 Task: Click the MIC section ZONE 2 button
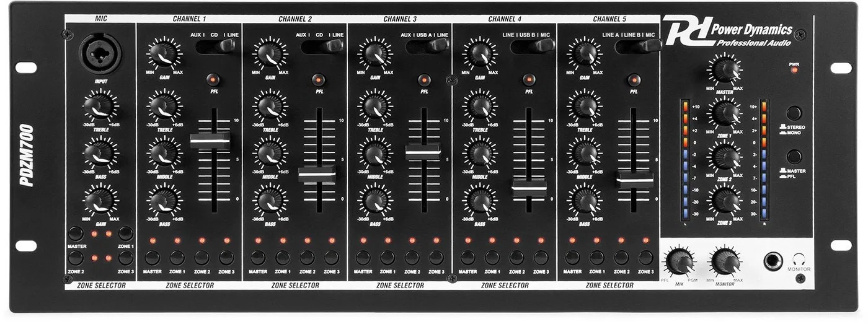(x=76, y=259)
